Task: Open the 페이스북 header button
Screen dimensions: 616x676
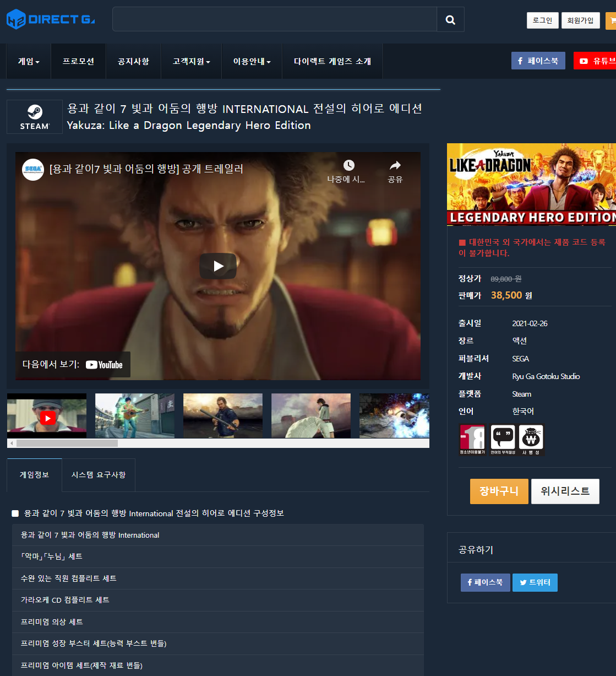Action: [538, 61]
